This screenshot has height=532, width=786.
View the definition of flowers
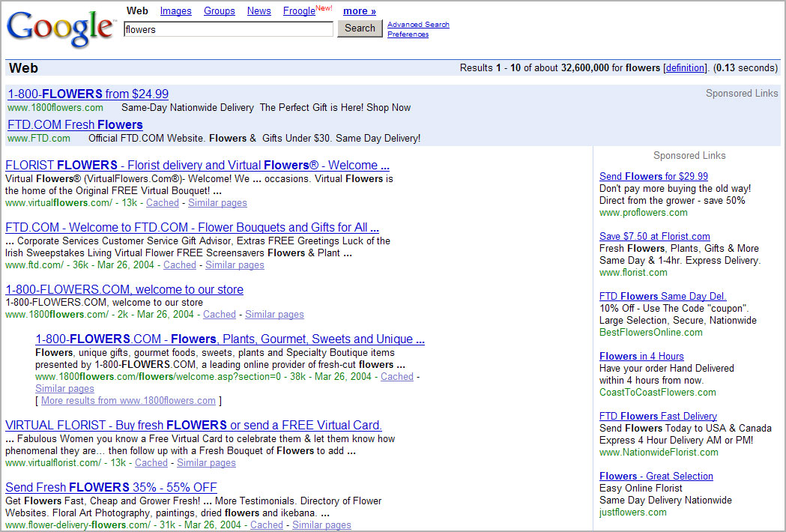tap(685, 68)
